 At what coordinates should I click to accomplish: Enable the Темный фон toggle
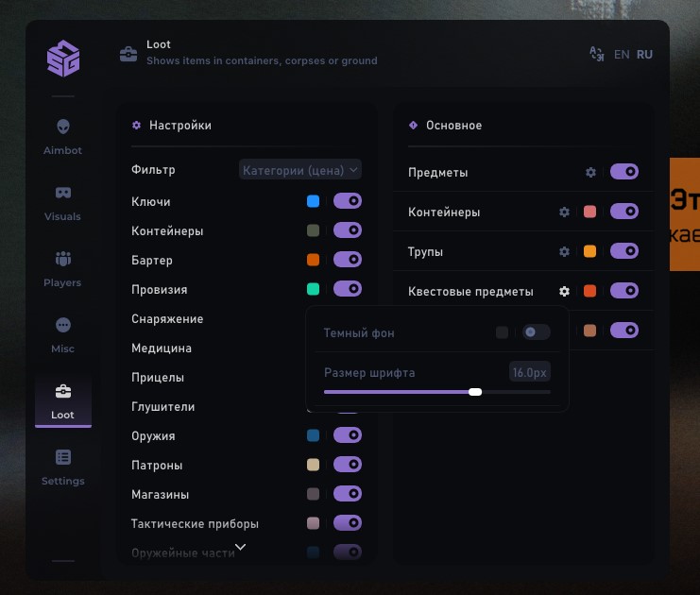tap(536, 332)
